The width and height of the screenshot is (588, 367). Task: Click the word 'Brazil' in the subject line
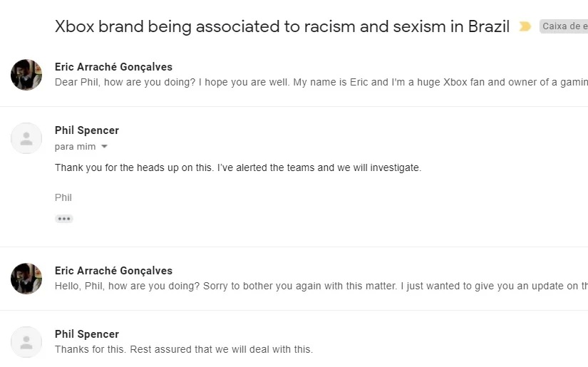[489, 27]
